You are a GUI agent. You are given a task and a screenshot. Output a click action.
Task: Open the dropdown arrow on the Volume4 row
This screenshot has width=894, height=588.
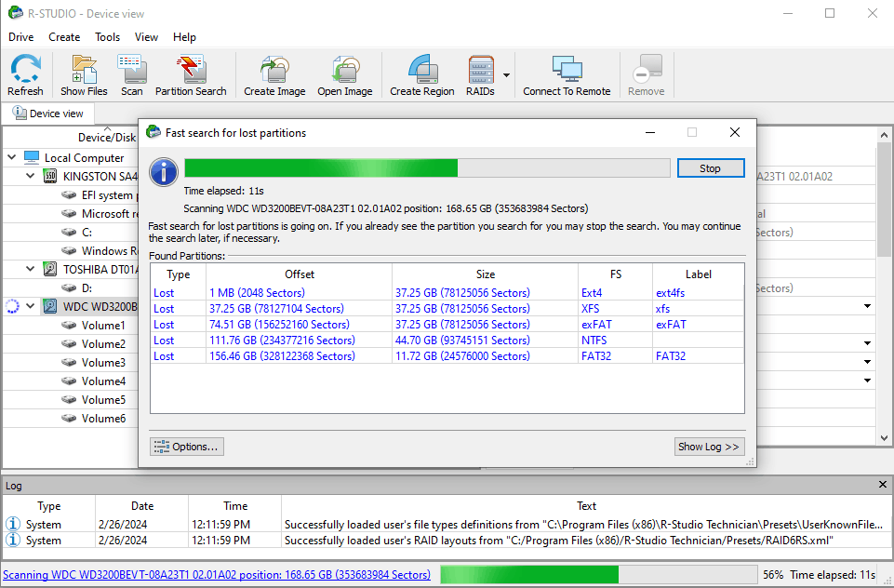867,381
